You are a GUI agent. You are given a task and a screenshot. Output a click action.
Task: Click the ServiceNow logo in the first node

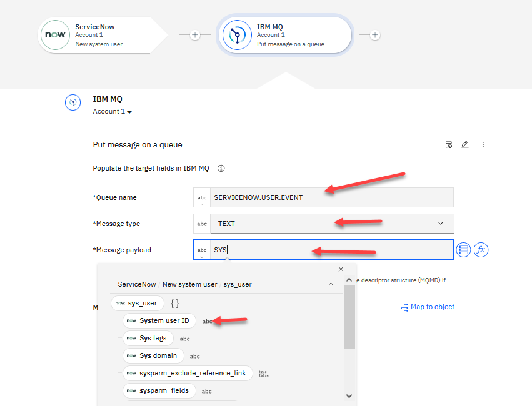[x=56, y=36]
